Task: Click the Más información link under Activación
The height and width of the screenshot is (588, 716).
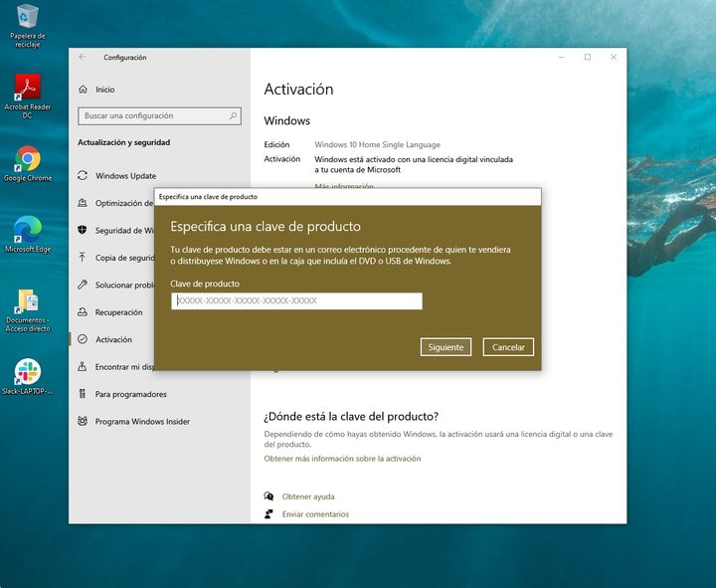Action: click(344, 185)
